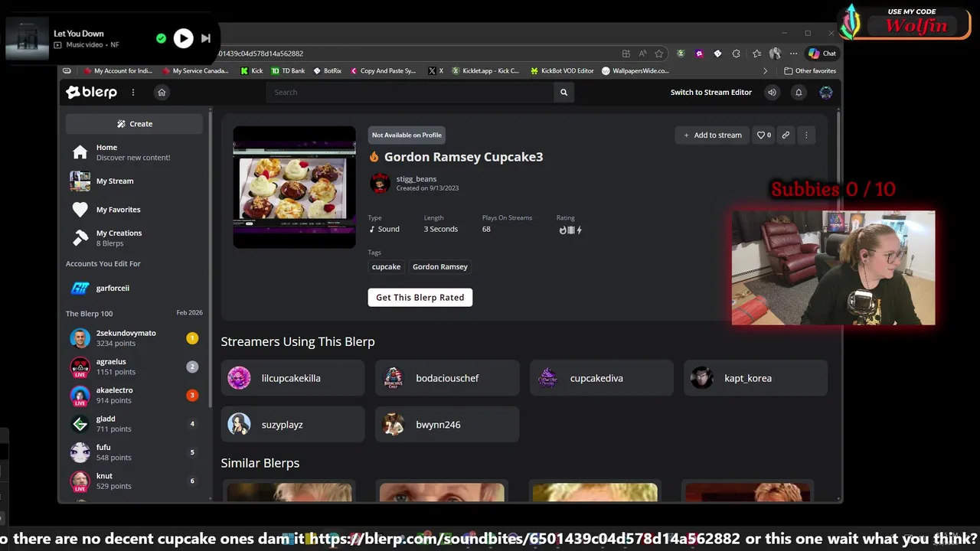Click Get This Blerp Rated
This screenshot has width=980, height=551.
coord(420,298)
